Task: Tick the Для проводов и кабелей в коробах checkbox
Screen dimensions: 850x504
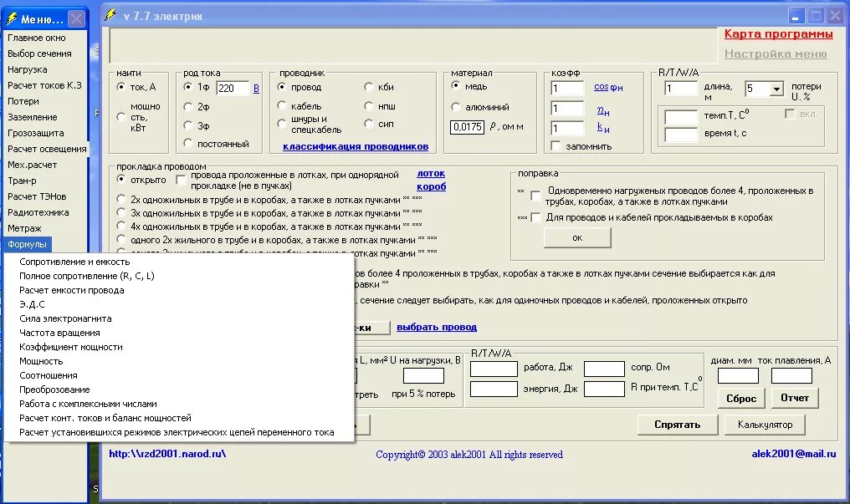Action: [x=535, y=217]
